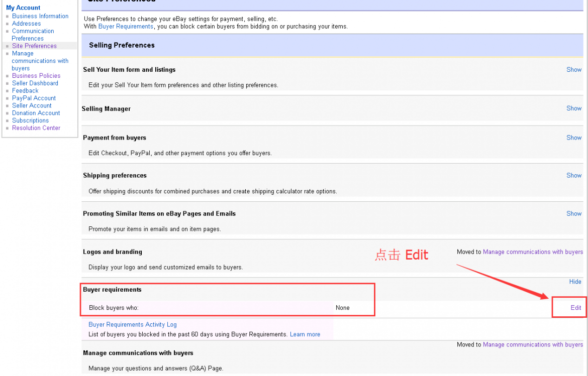Click Learn more about blocked buyers
Image resolution: width=588 pixels, height=376 pixels.
305,334
